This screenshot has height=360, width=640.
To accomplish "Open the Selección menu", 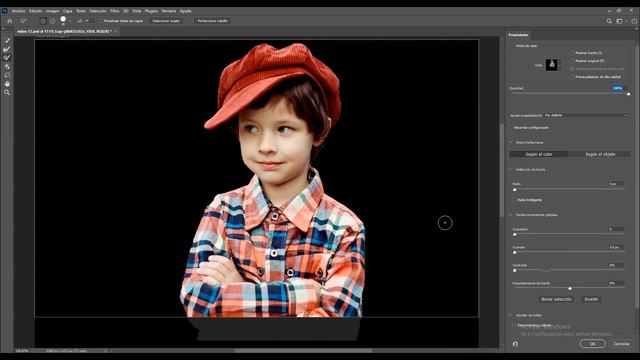I will (98, 11).
